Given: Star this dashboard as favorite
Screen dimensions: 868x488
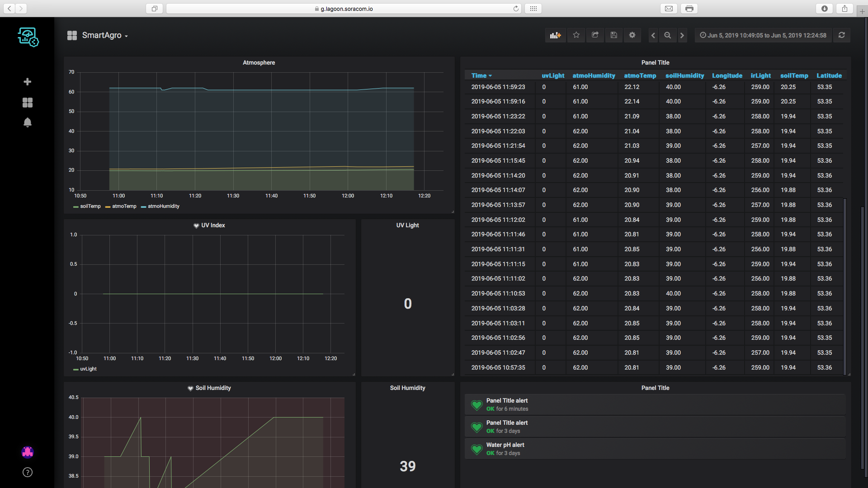Looking at the screenshot, I should [576, 35].
